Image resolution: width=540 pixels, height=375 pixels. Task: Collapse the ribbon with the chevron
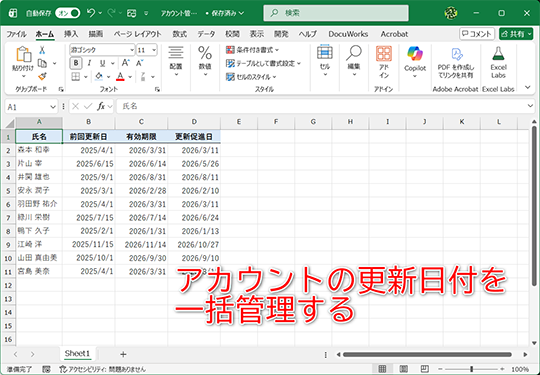(528, 87)
